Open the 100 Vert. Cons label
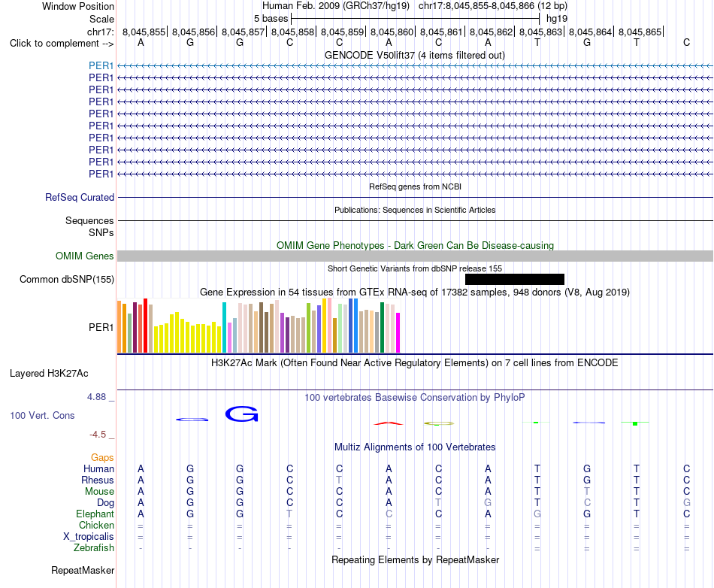Screen dimensions: 714x588 point(42,415)
